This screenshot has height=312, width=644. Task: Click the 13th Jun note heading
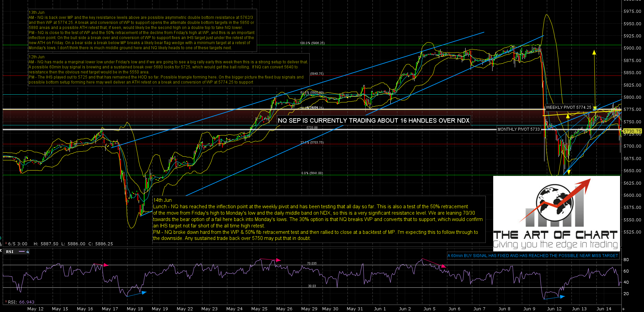(36, 12)
